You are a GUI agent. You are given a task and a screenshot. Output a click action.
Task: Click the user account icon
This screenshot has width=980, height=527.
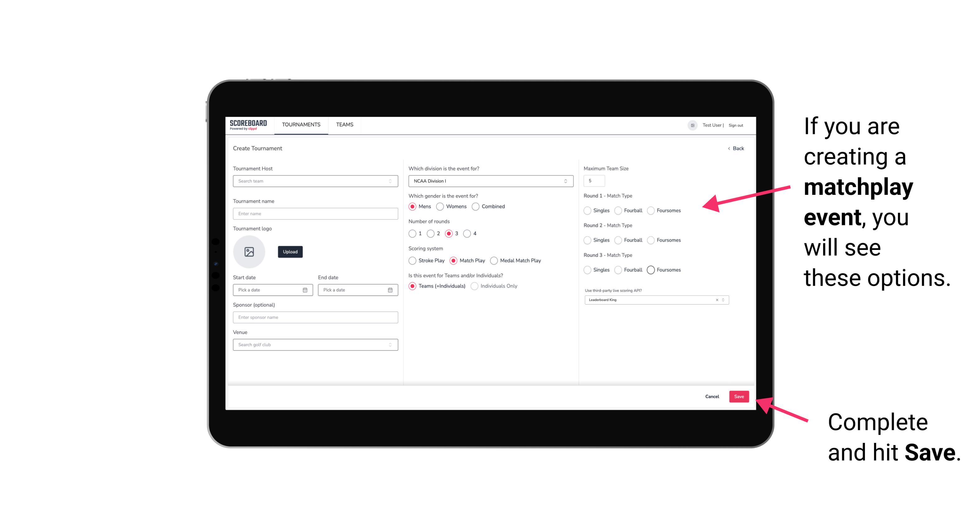(691, 125)
